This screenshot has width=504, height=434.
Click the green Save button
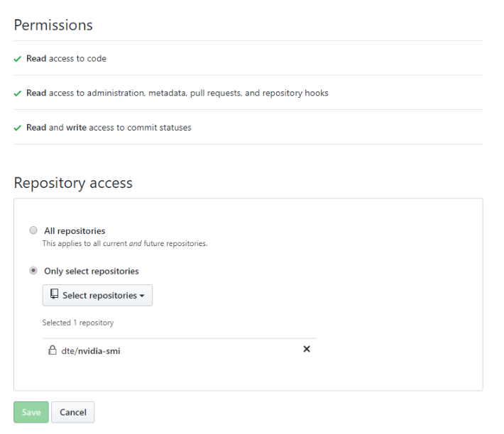(x=31, y=412)
